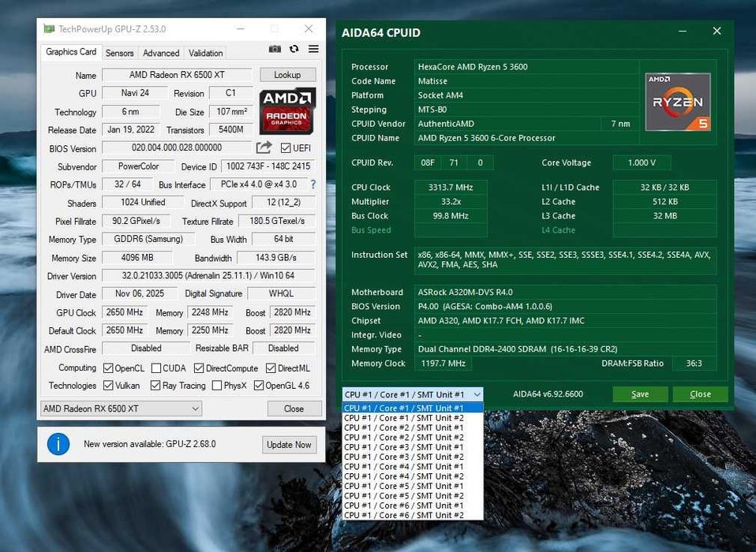The image size is (756, 552).
Task: Toggle the OpenGL 4.6 checkbox
Action: [259, 386]
